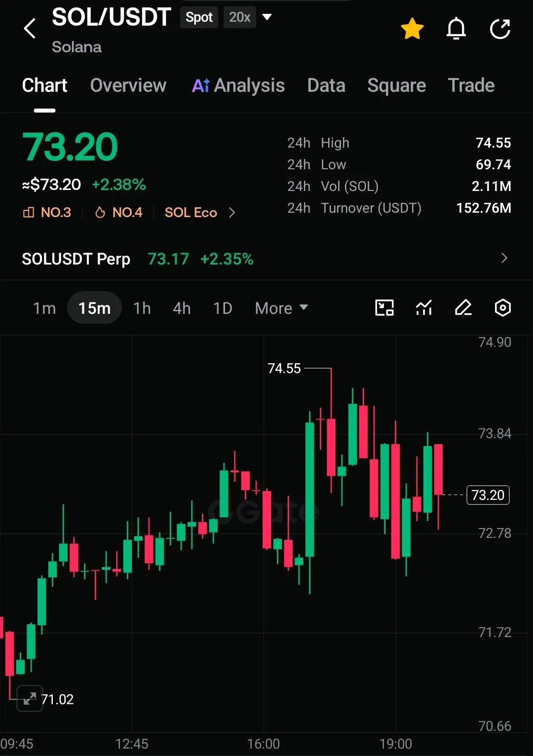Open the SOL Eco category link
The image size is (533, 756).
point(191,212)
